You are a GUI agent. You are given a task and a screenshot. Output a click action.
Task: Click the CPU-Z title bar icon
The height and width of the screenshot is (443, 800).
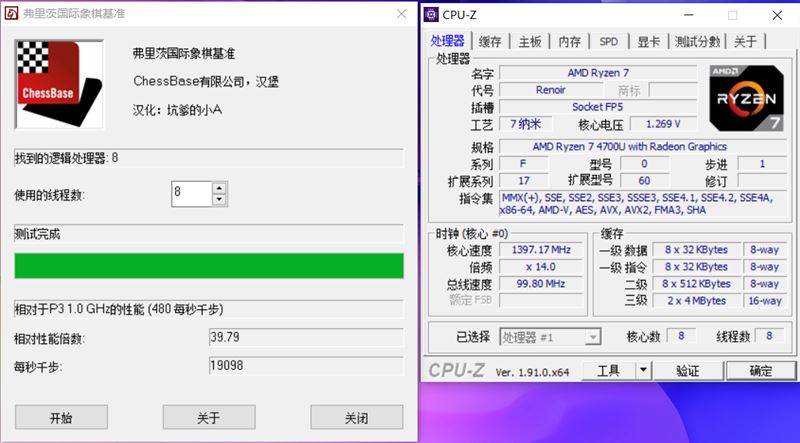pos(431,15)
